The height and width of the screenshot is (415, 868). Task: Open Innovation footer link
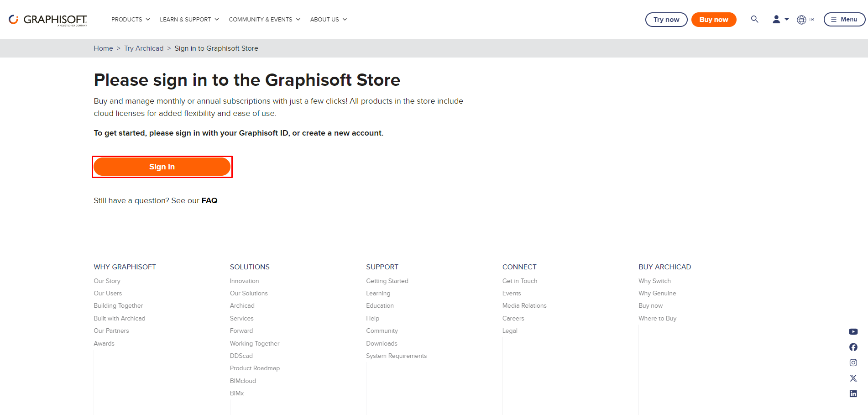pos(244,281)
